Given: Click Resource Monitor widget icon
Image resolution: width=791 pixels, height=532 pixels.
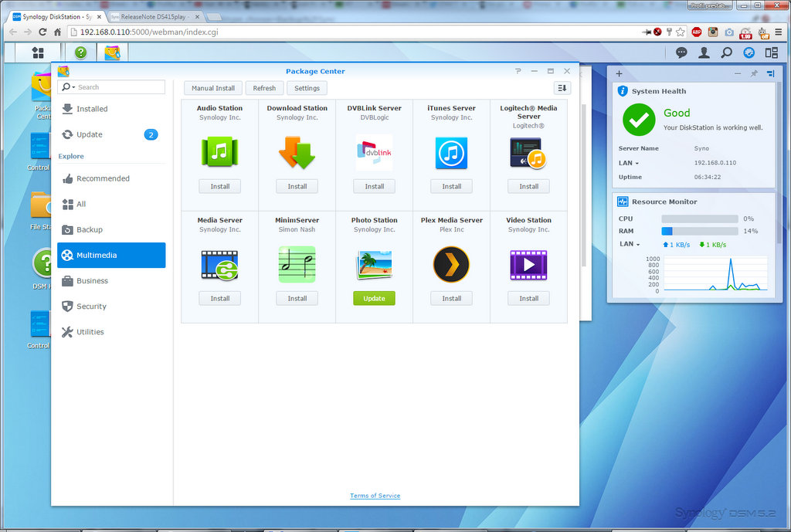Looking at the screenshot, I should point(623,202).
